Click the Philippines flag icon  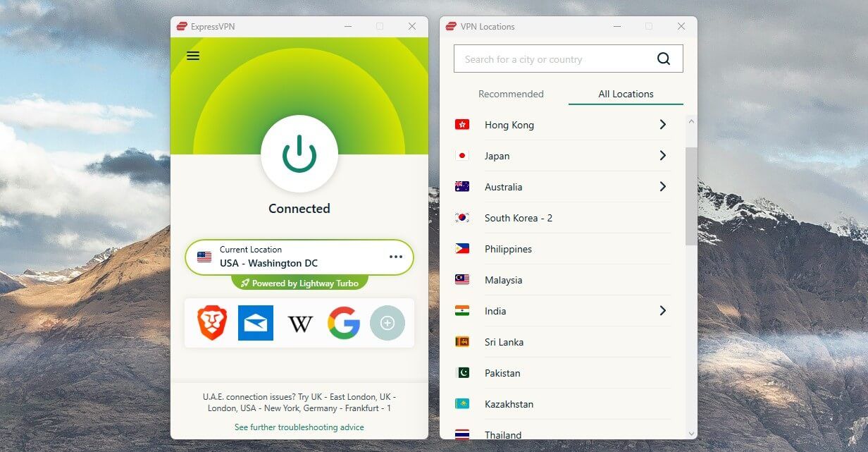(462, 249)
